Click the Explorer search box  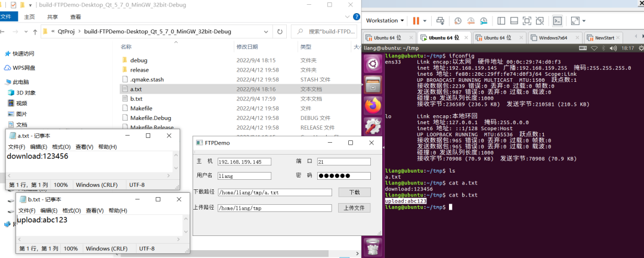(x=324, y=32)
